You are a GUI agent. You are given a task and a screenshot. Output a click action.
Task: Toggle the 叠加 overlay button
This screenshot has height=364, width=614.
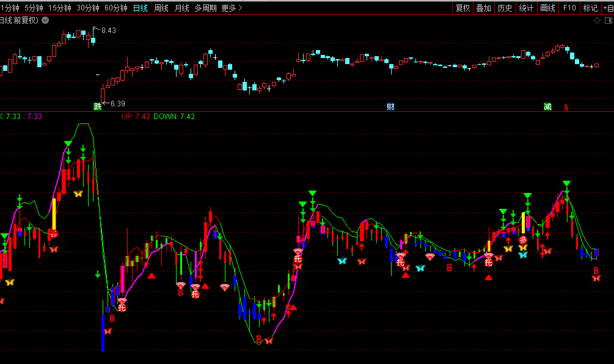483,8
